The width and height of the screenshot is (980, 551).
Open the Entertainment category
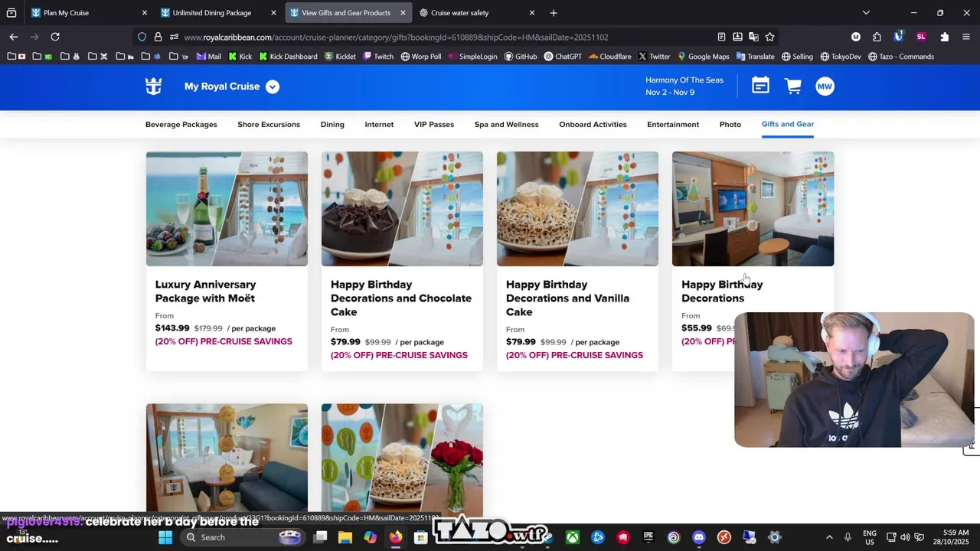point(673,124)
